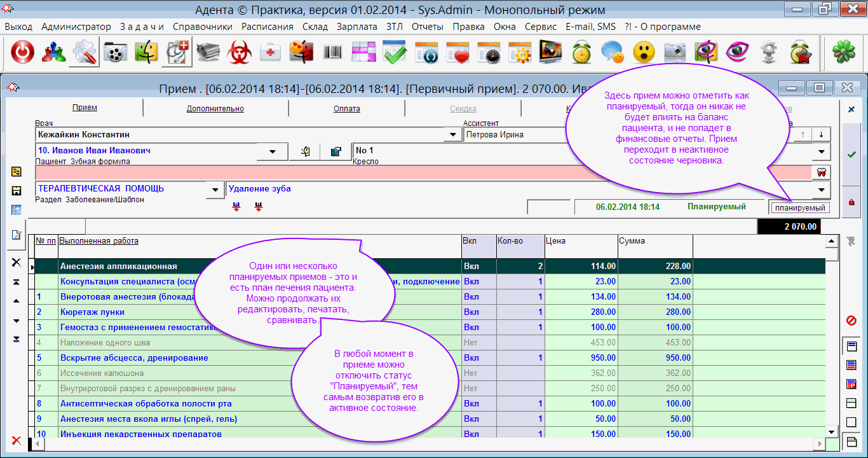Click the camera icon in toolbar
Viewport: 868px width, 458px height.
pyautogui.click(x=675, y=53)
